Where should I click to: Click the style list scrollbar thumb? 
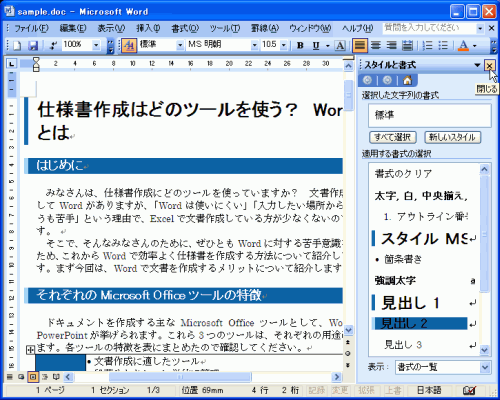484,234
